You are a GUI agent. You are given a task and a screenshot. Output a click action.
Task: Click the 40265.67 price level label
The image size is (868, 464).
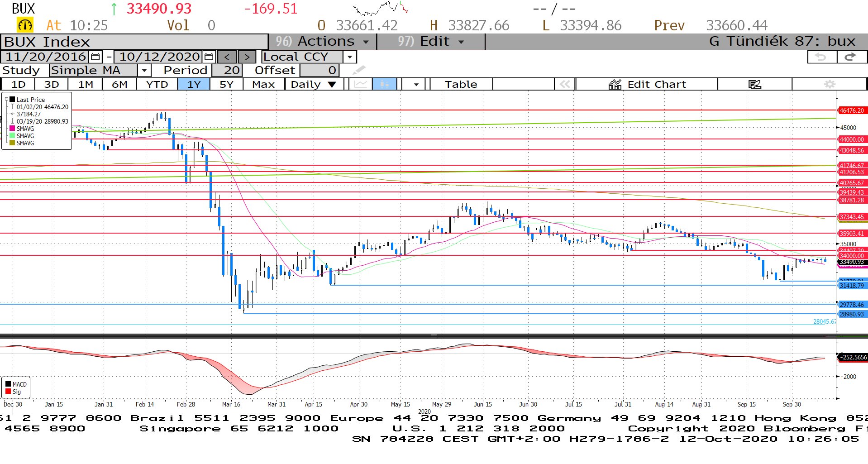(852, 183)
